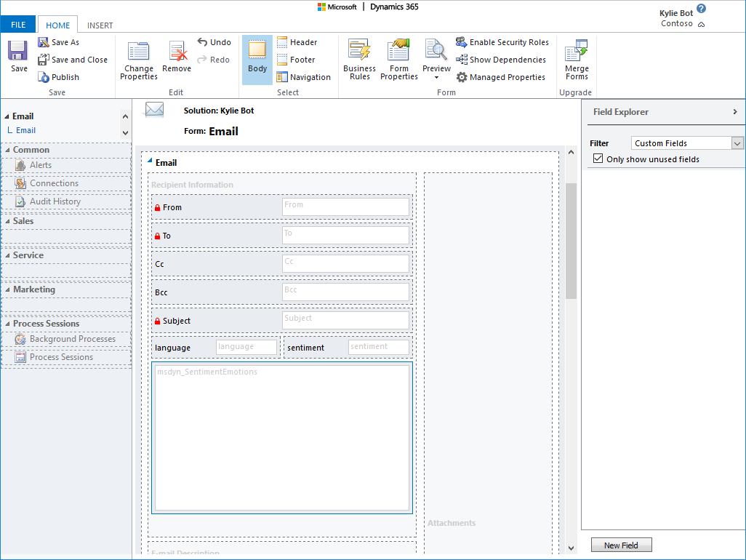The height and width of the screenshot is (560, 746).
Task: Collapse the Service navigation group
Action: [x=7, y=255]
